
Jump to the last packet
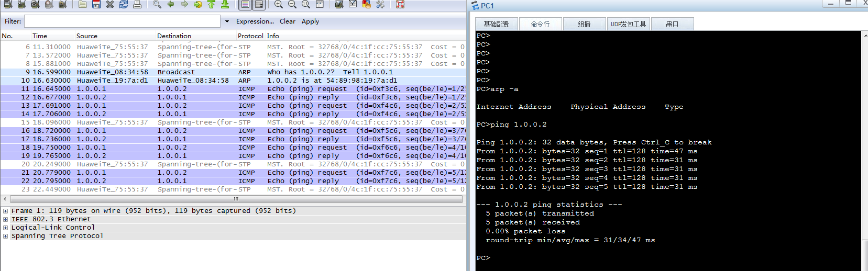click(225, 4)
